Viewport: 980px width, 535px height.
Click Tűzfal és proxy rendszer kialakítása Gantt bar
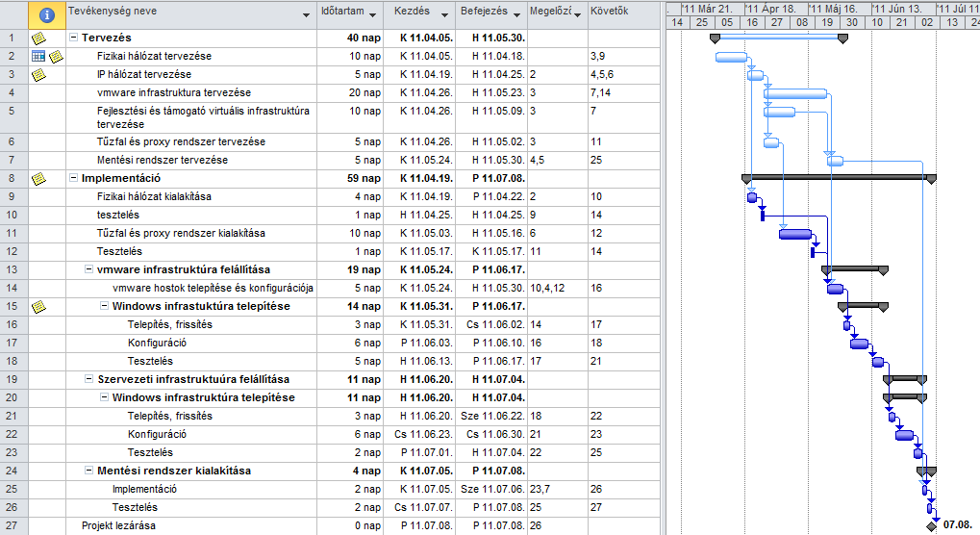pos(795,235)
